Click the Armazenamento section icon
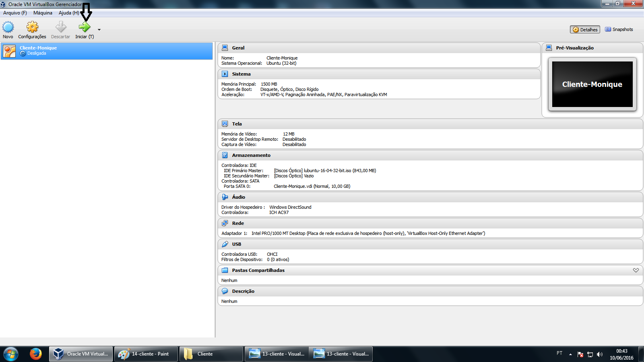Screen dimensions: 644x362 (x=225, y=155)
